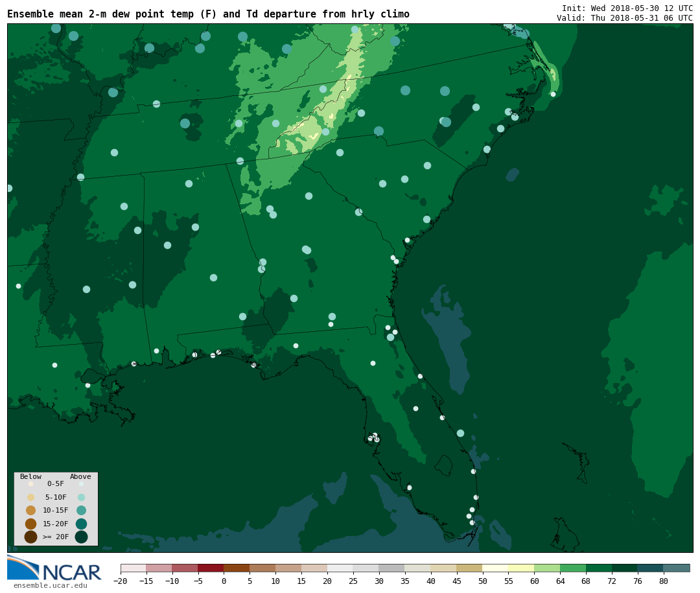Click the Valid: Thu 2018-05-31 06 UTC text
Screen dimensions: 700x593
(x=625, y=18)
